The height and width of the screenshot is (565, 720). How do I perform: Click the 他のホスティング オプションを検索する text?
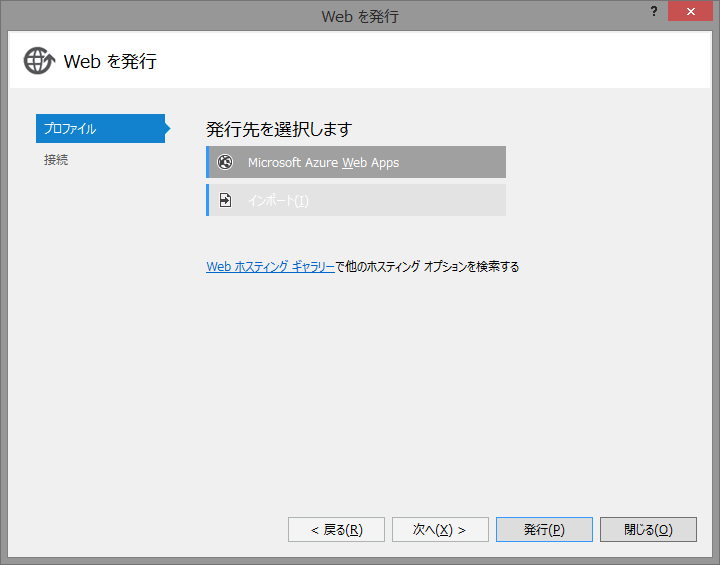(x=428, y=267)
